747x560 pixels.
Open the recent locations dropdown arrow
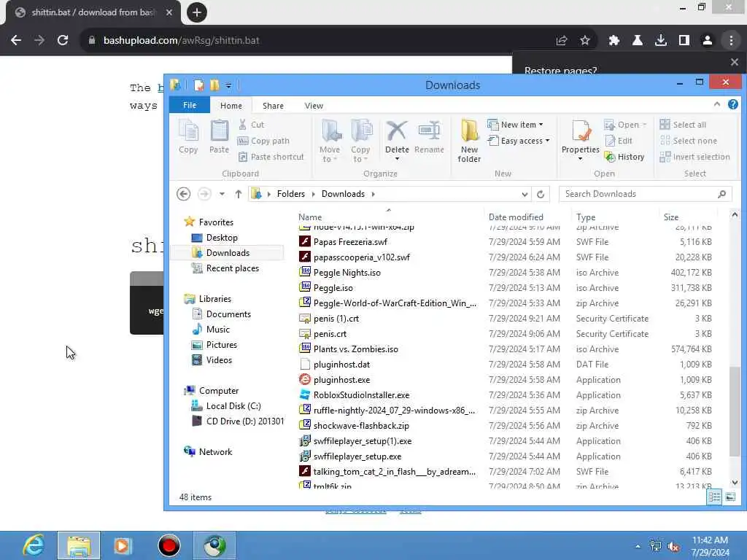pos(222,194)
